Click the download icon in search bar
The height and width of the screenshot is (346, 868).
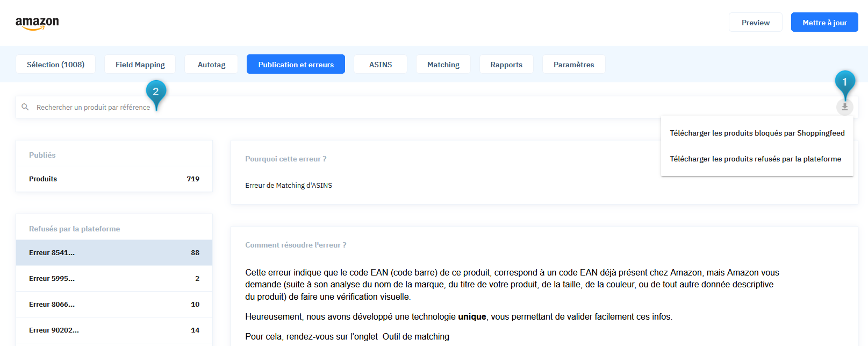[x=845, y=107]
